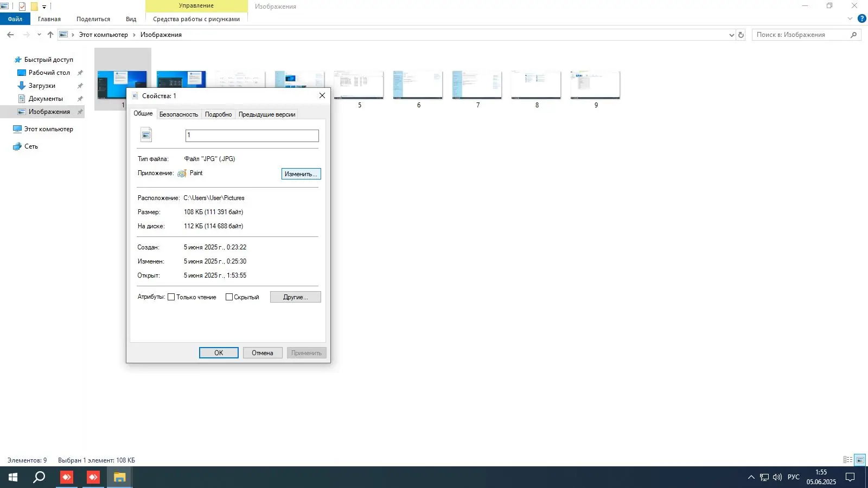Switch to thumbnail view via status bar toggle

[x=859, y=460]
